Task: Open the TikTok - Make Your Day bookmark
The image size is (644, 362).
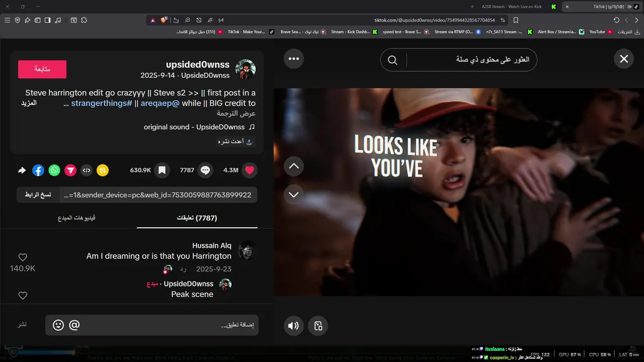Action: tap(251, 32)
